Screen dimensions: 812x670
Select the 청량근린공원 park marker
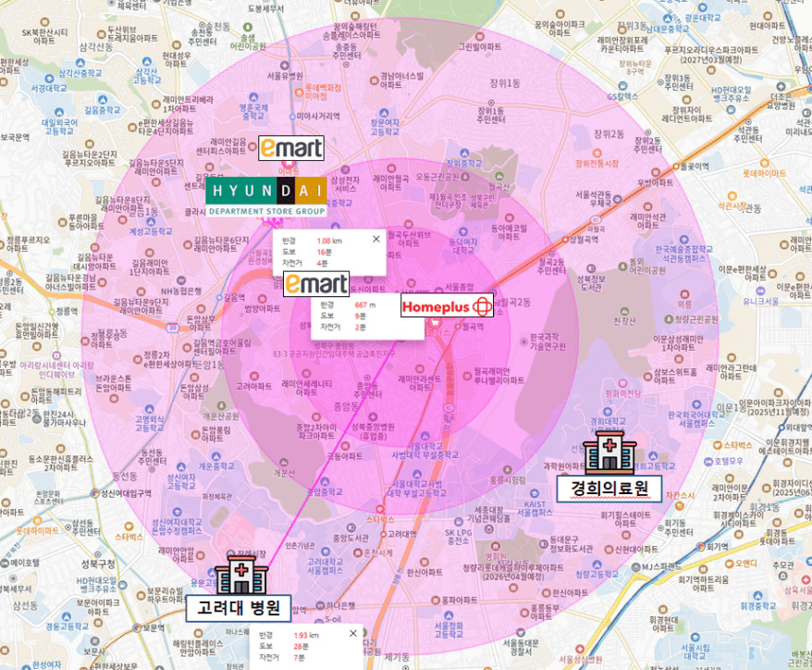tap(669, 319)
